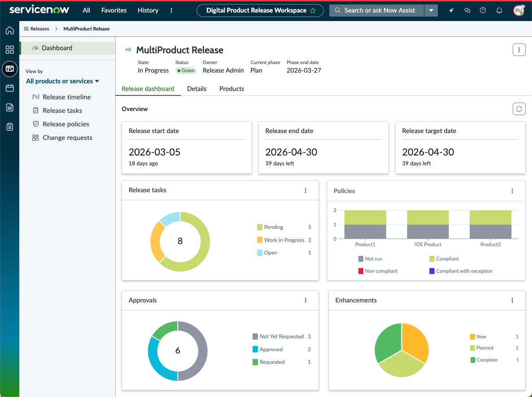Click the phase end date 2026-03-27

(304, 70)
